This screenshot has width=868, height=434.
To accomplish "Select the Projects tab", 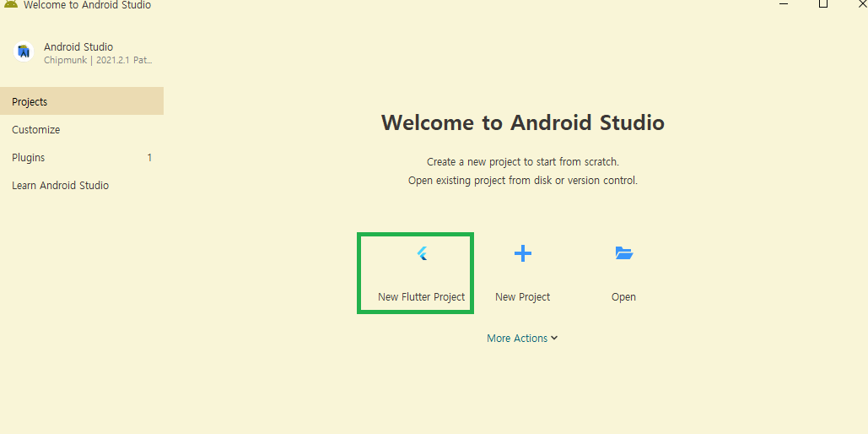I will point(82,101).
